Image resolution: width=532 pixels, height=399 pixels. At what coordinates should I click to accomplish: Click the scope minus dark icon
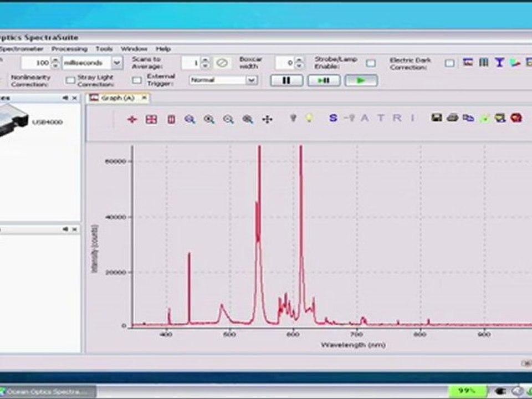coord(350,118)
